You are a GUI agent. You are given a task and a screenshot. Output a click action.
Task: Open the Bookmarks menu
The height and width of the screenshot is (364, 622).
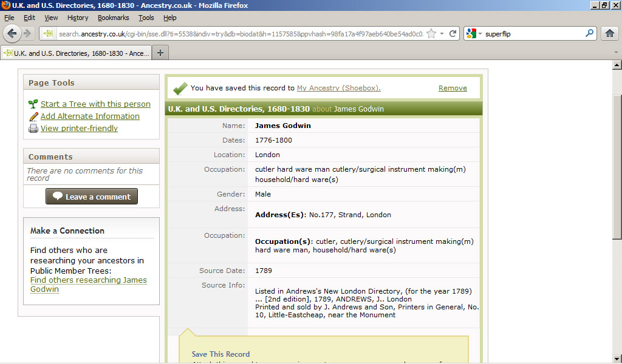tap(114, 18)
